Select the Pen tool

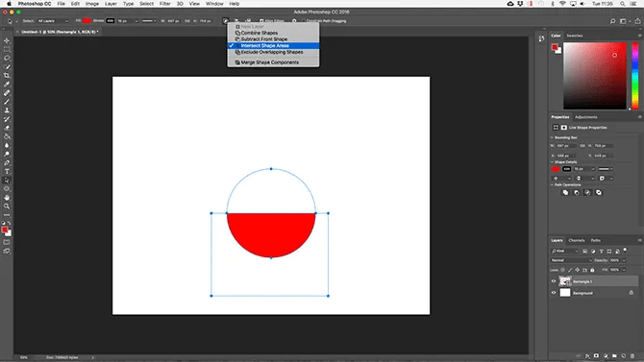[7, 162]
